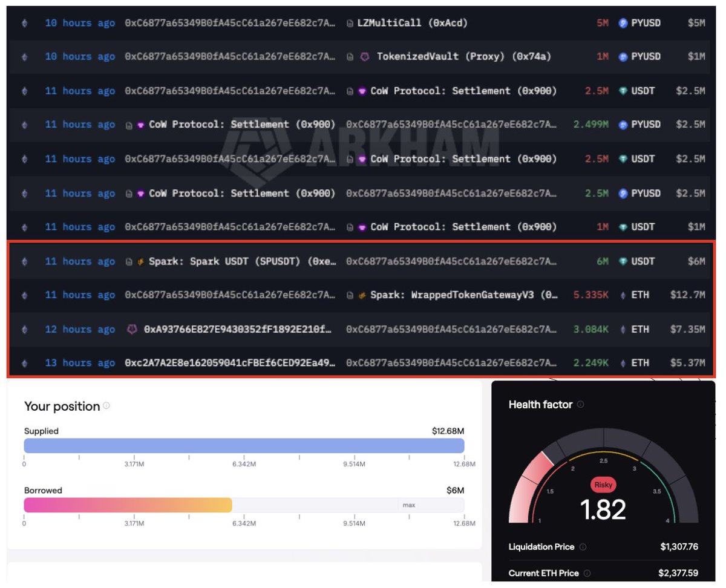Click the USDT icon in the 1M CoW row
The height and width of the screenshot is (588, 726).
coord(623,227)
